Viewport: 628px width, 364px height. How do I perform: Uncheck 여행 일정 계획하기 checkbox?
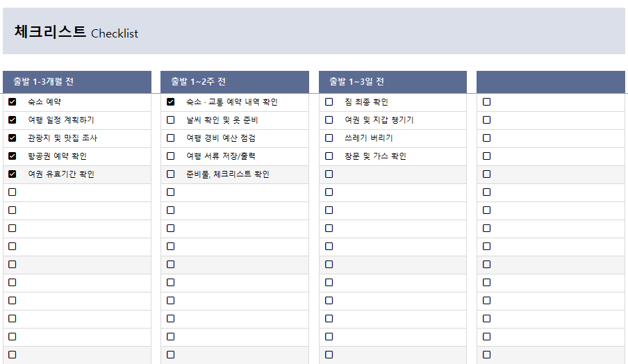point(13,119)
